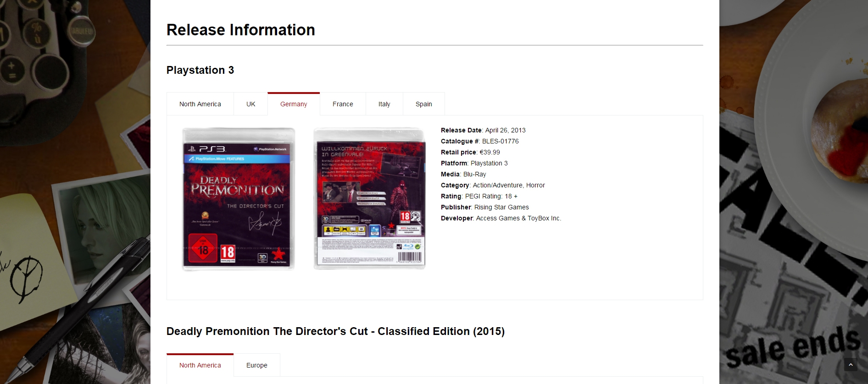868x384 pixels.
Task: Open Playstation 3 North America tab
Action: click(200, 104)
